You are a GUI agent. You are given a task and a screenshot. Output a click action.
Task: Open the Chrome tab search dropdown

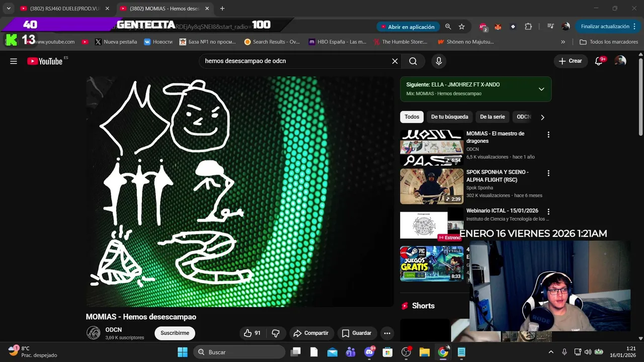(x=9, y=9)
